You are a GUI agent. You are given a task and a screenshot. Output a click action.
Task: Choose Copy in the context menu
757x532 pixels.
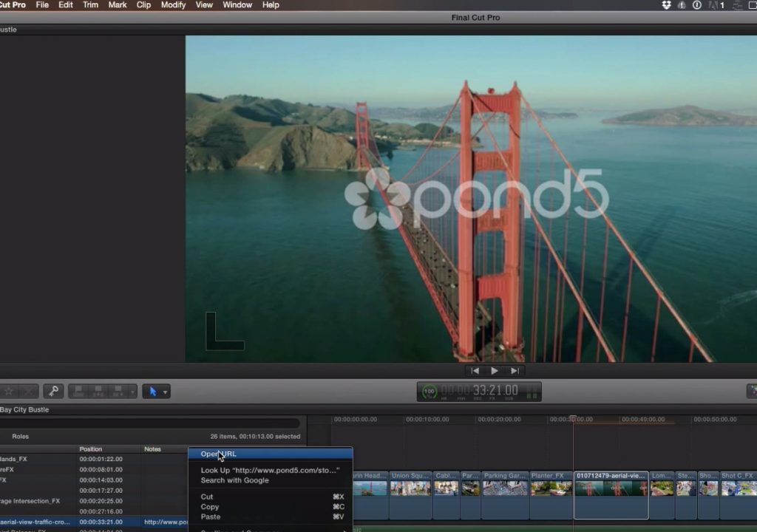point(271,507)
